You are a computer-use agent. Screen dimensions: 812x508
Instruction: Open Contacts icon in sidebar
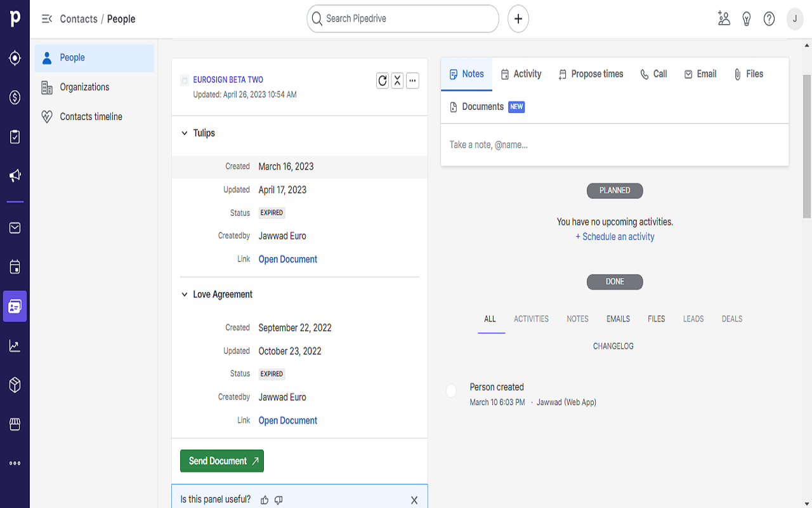tap(15, 306)
